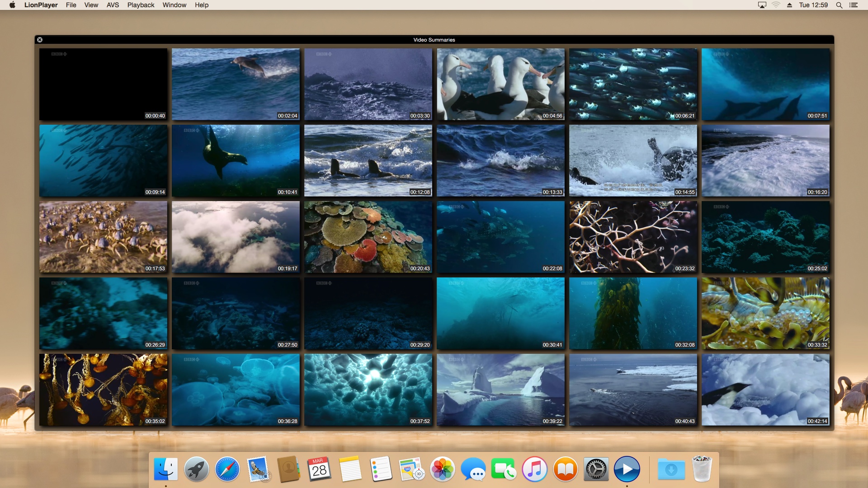Select the leaping dolphin thumbnail at 00:02:04
The width and height of the screenshot is (868, 488).
click(236, 84)
